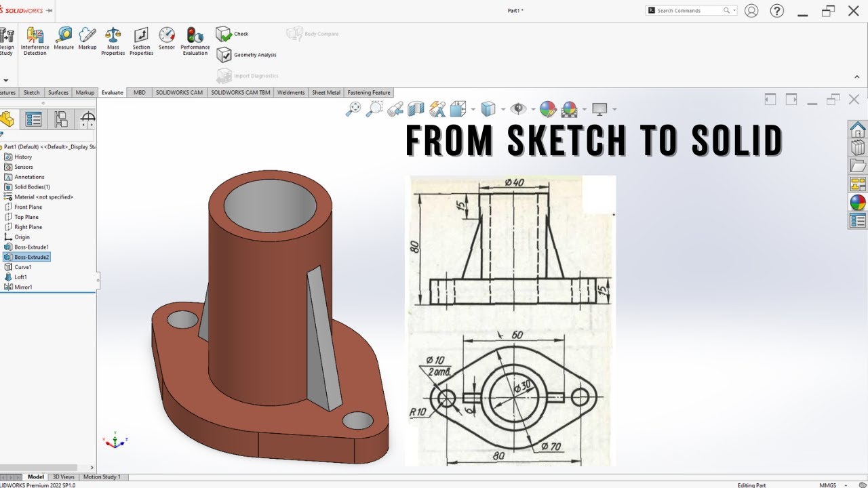Viewport: 868px width, 488px height.
Task: Open the Weldments tab
Action: tap(291, 93)
